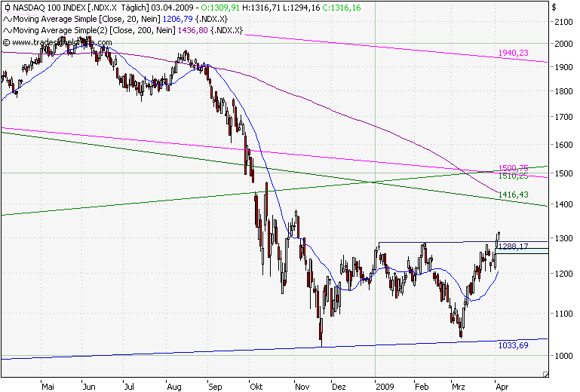Click the Jul month label on the time axis

[129, 387]
